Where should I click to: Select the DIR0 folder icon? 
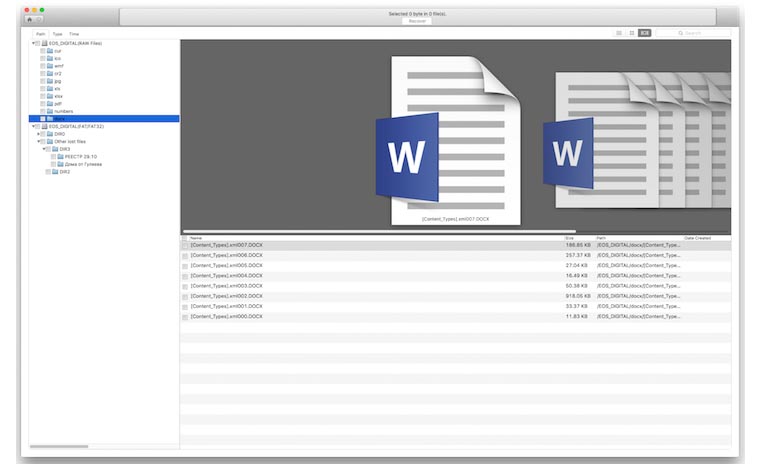click(x=50, y=134)
